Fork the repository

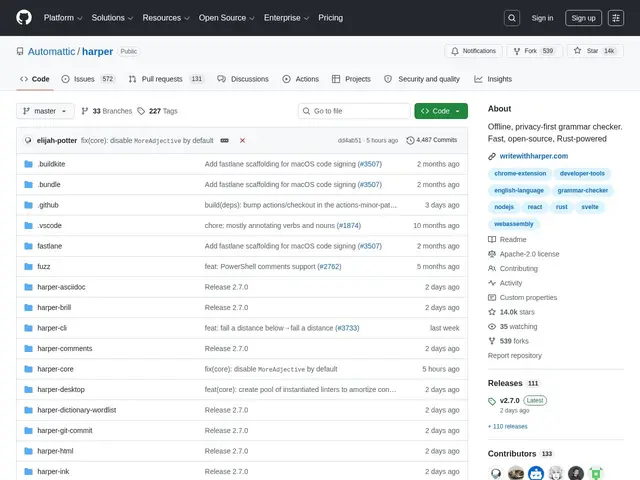tap(535, 51)
